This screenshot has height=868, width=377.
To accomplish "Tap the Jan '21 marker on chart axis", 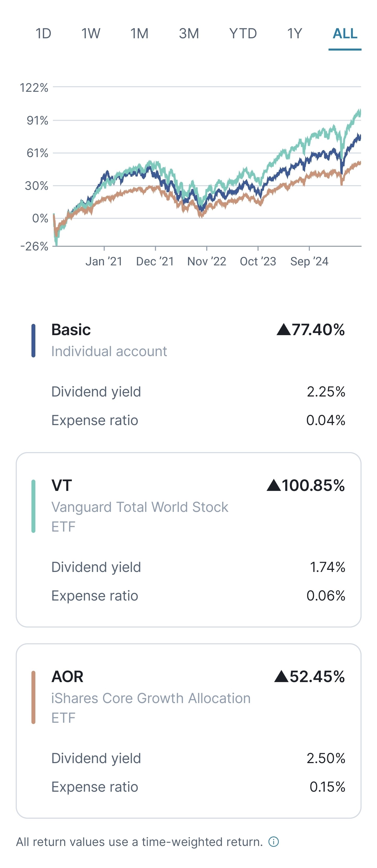I will 104,261.
